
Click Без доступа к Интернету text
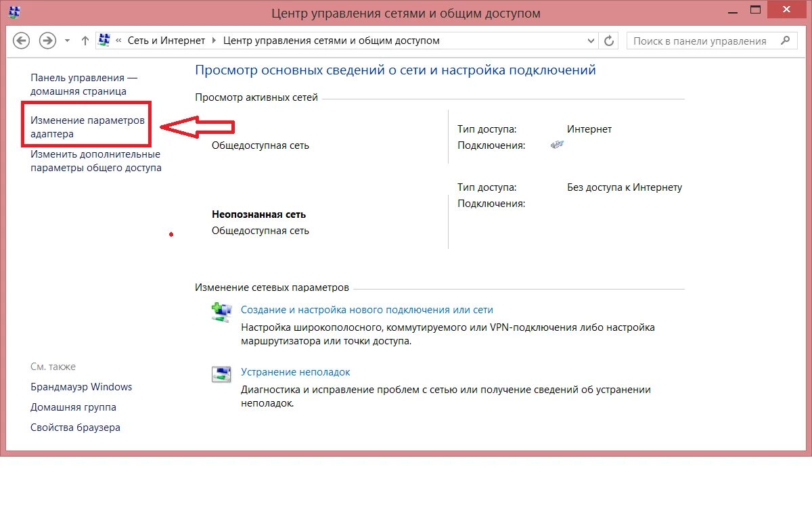pyautogui.click(x=625, y=187)
